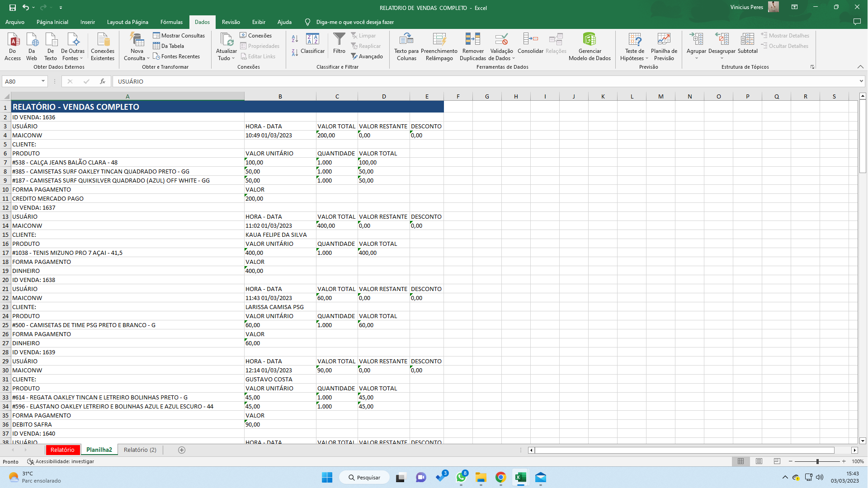Click the De Texto import icon
868x488 pixels.
pyautogui.click(x=51, y=46)
